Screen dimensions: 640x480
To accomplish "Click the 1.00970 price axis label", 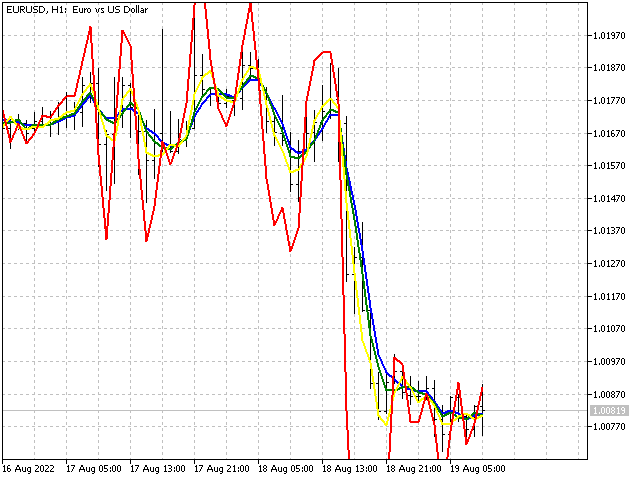I will coord(609,362).
